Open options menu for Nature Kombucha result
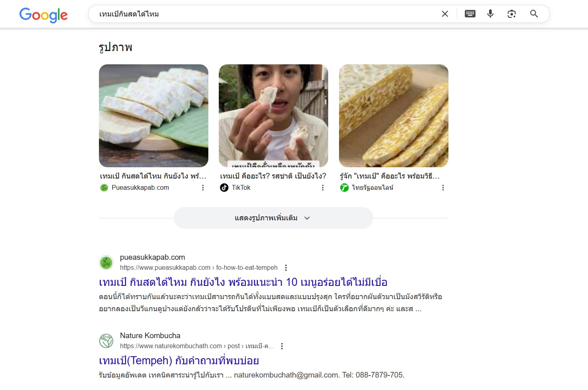 282,346
